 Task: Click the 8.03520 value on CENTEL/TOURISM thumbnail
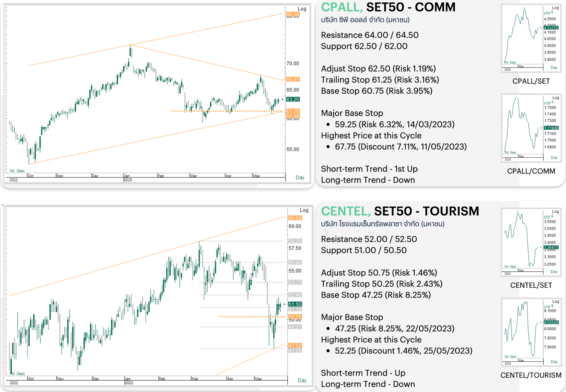[x=551, y=322]
